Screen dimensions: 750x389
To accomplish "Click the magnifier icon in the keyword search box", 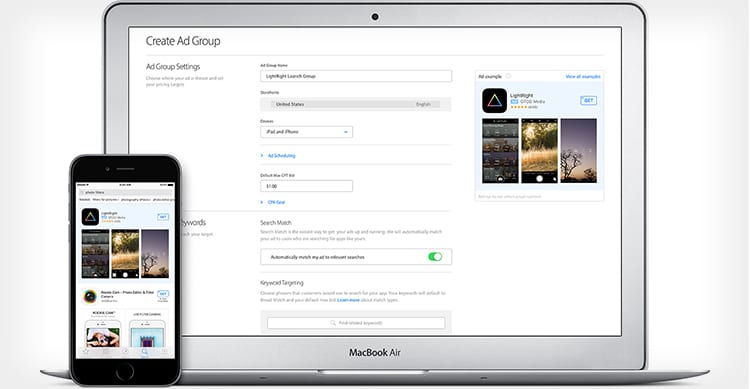I will [x=333, y=323].
